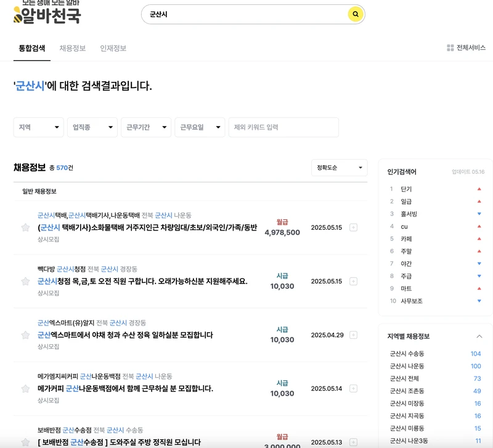Open the 알바천국 logo home link
493x448 pixels.
tap(47, 15)
